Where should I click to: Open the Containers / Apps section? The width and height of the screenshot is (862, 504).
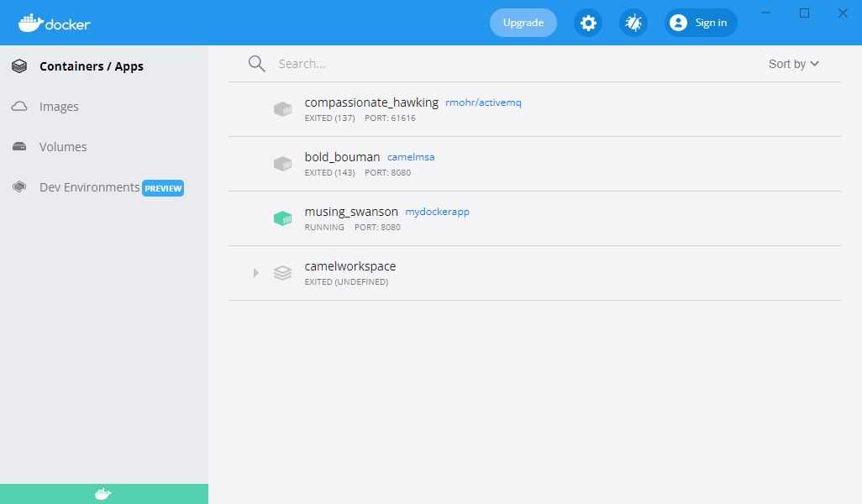92,66
